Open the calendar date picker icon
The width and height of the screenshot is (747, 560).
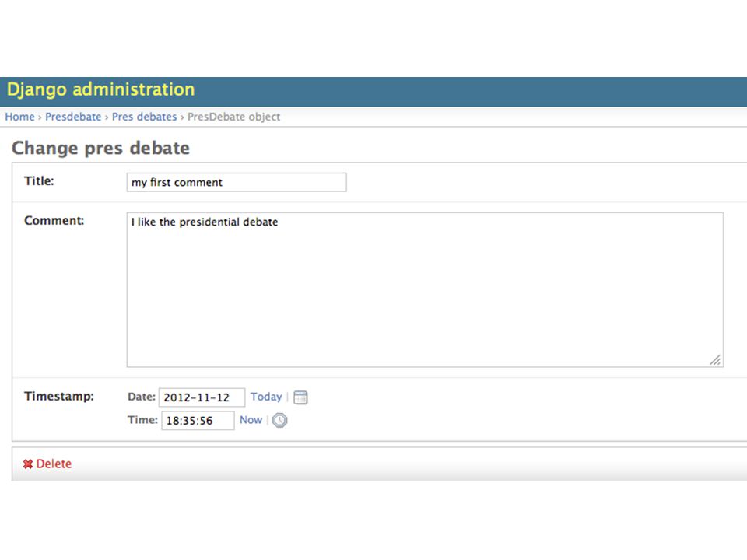point(300,397)
